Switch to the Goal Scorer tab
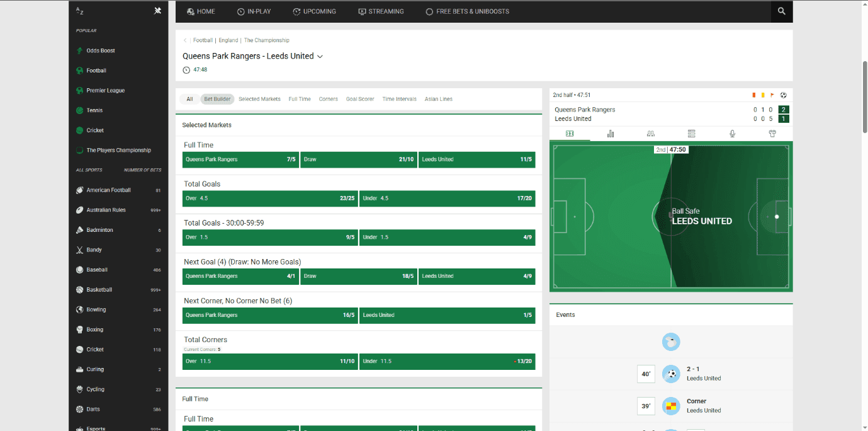This screenshot has width=868, height=431. pos(360,99)
